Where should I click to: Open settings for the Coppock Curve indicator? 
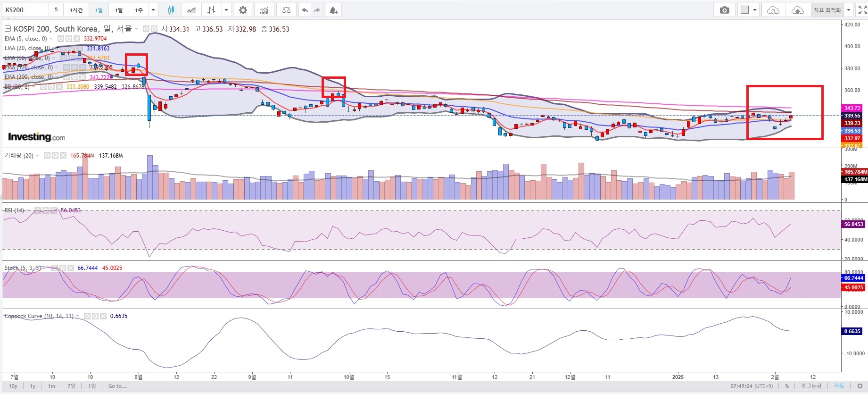[x=95, y=316]
